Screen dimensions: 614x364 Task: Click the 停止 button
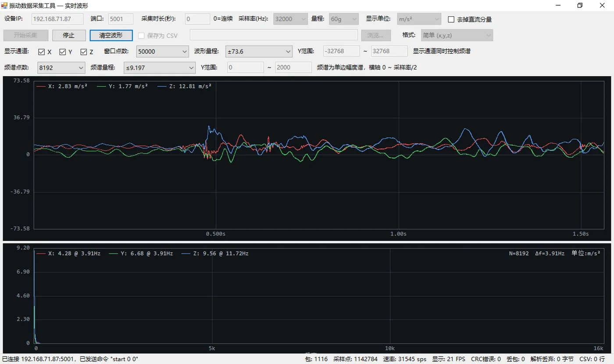[69, 35]
